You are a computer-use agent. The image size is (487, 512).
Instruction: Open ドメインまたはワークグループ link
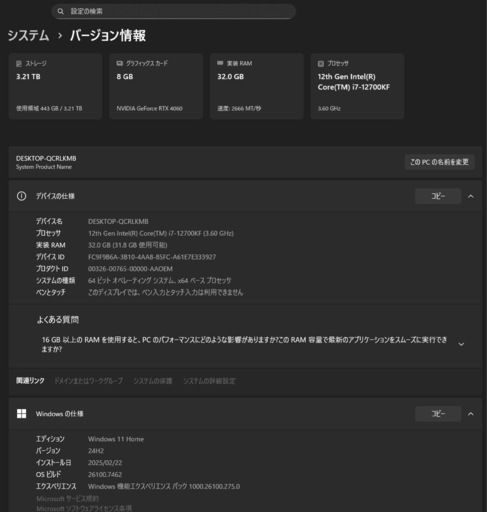click(89, 381)
